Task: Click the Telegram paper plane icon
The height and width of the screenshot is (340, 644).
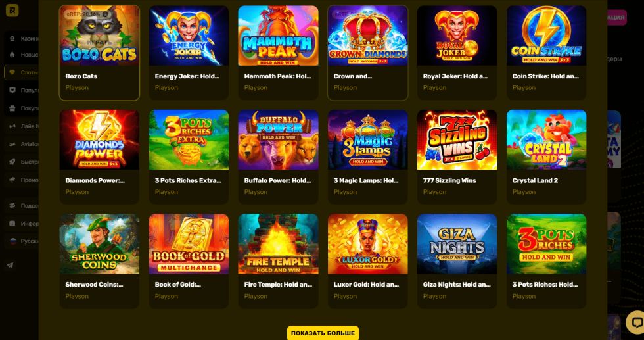Action: [11, 265]
